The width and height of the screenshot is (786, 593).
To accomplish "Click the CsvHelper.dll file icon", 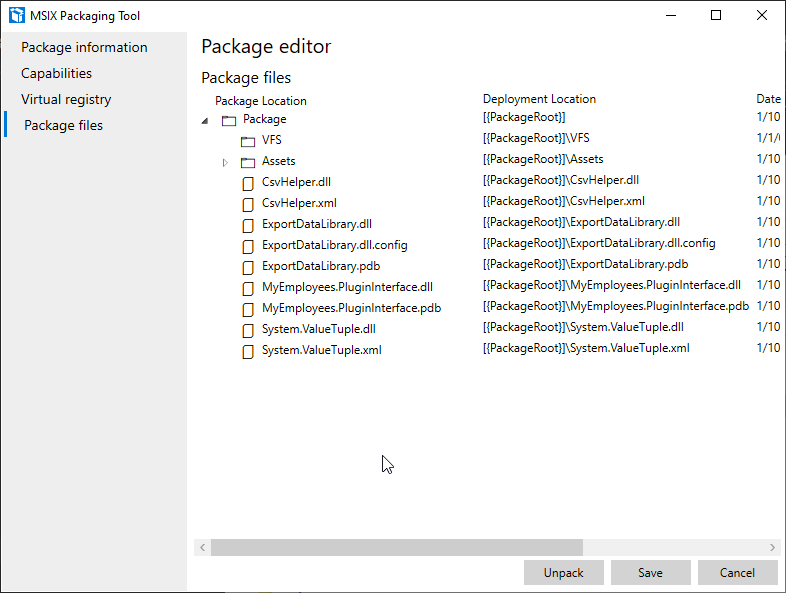I will click(x=248, y=183).
